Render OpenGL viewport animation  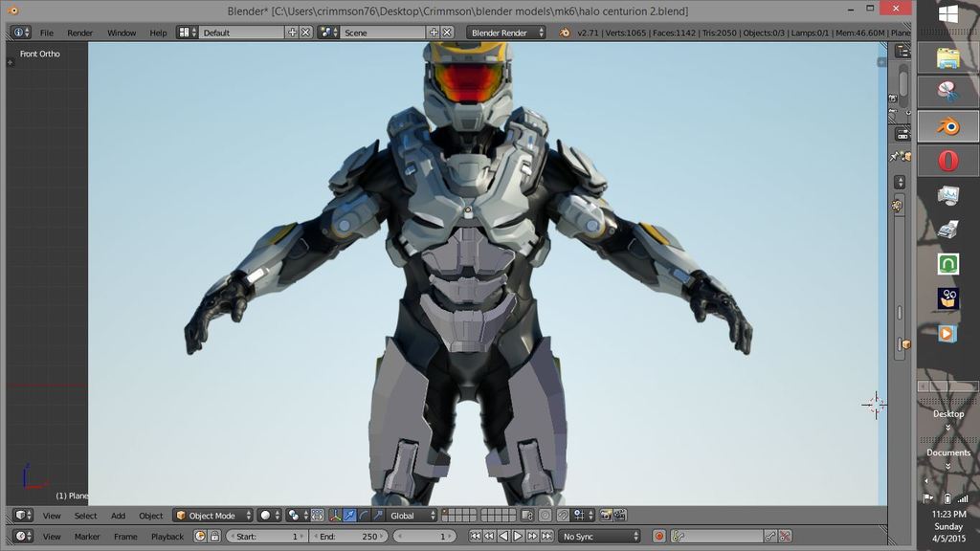[620, 516]
